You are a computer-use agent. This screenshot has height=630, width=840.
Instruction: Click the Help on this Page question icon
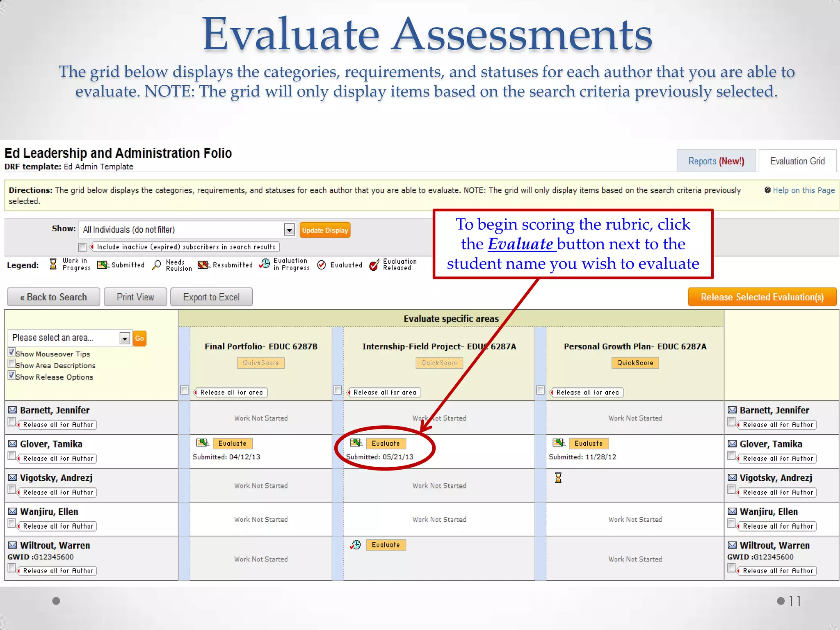point(768,190)
